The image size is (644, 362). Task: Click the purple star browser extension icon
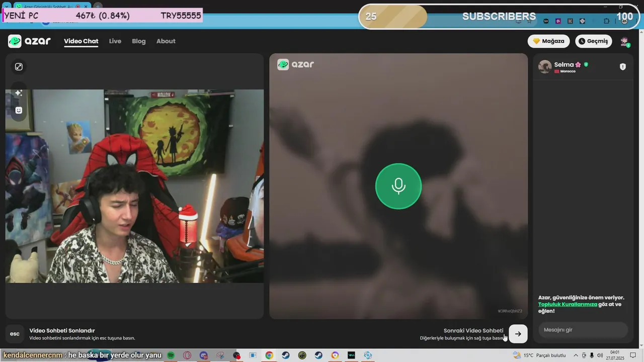click(x=558, y=21)
